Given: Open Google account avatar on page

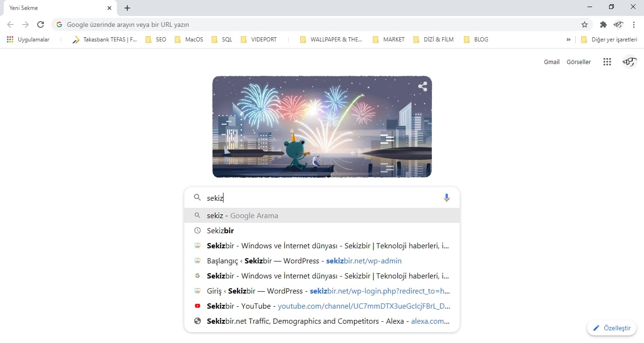Looking at the screenshot, I should click(629, 62).
